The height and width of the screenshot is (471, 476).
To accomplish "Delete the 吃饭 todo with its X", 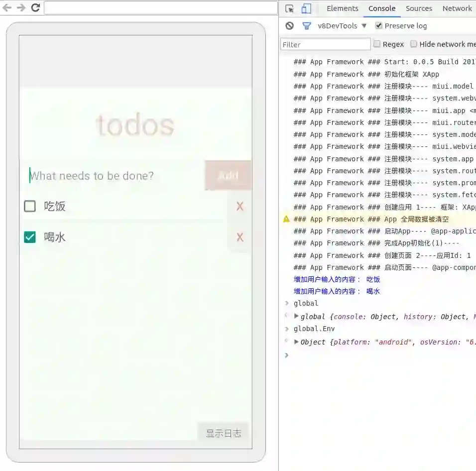I will tap(240, 206).
